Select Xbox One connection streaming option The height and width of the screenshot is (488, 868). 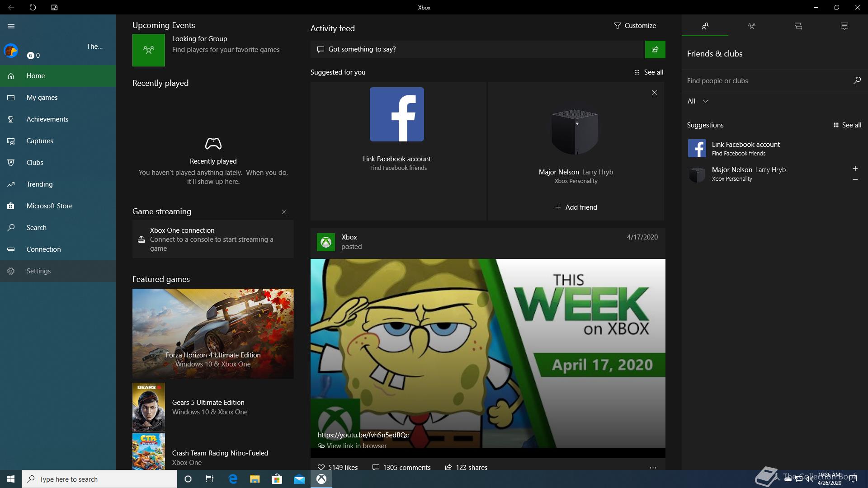click(x=213, y=239)
